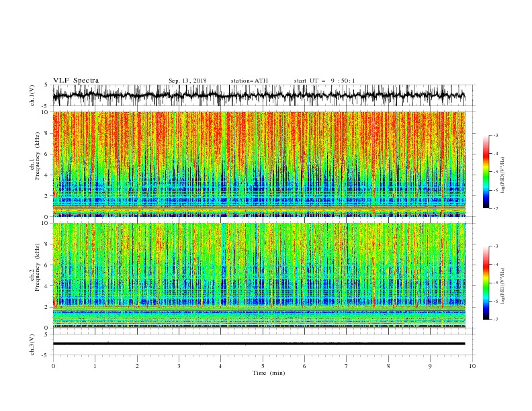The height and width of the screenshot is (411, 532).
Task: Click time axis tick label "9"
Action: pos(430,366)
